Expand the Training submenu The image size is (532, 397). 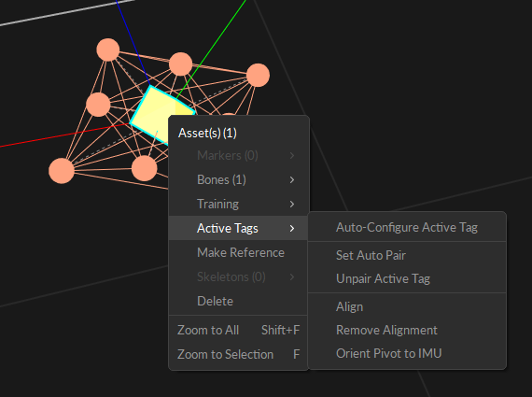tap(238, 204)
